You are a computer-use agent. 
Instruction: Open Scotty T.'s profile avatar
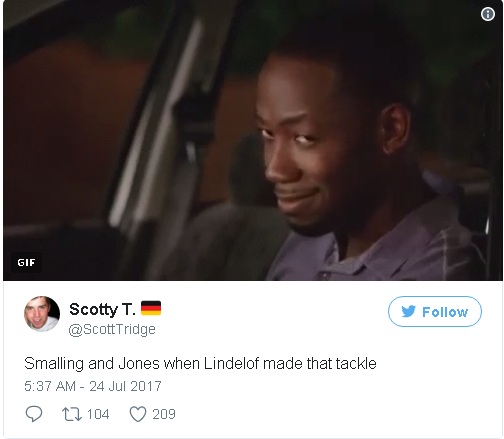click(42, 314)
